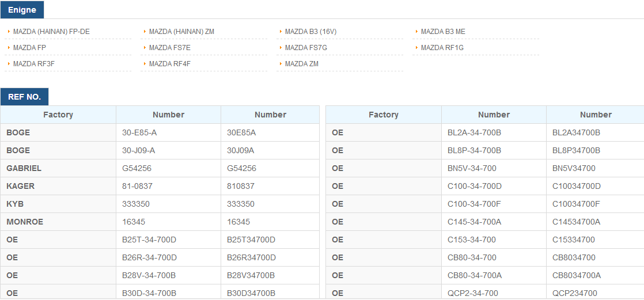The height and width of the screenshot is (300, 644).
Task: Click OE number BL8P-34-700B
Action: tap(475, 151)
